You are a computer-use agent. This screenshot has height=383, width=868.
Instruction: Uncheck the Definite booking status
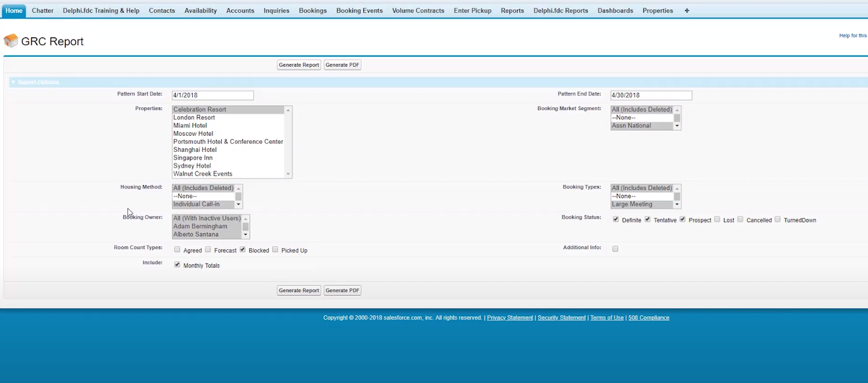tap(616, 219)
